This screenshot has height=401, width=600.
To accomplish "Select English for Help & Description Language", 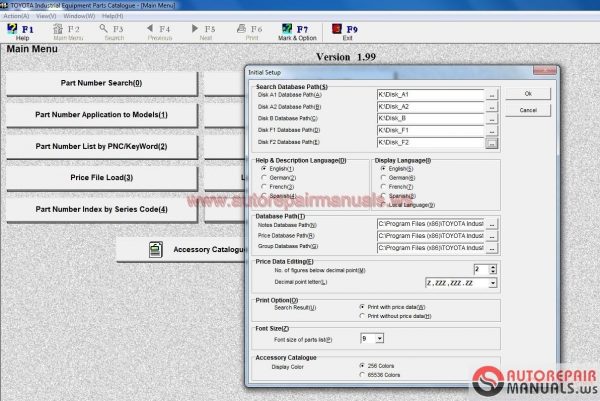I will pyautogui.click(x=264, y=169).
